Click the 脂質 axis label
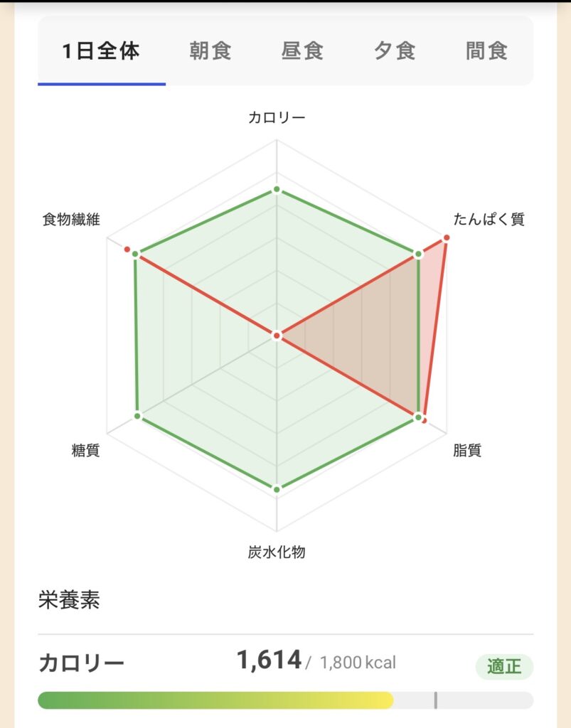The width and height of the screenshot is (571, 728). [467, 451]
